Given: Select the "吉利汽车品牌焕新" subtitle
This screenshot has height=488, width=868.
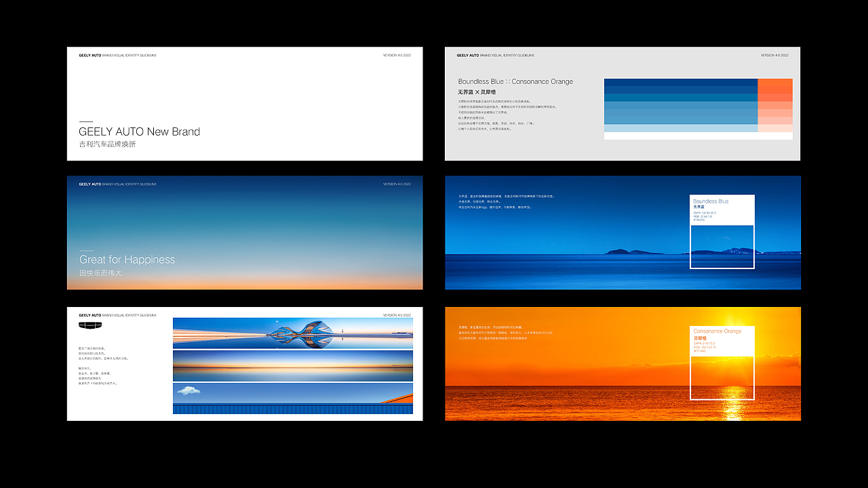Looking at the screenshot, I should [107, 144].
